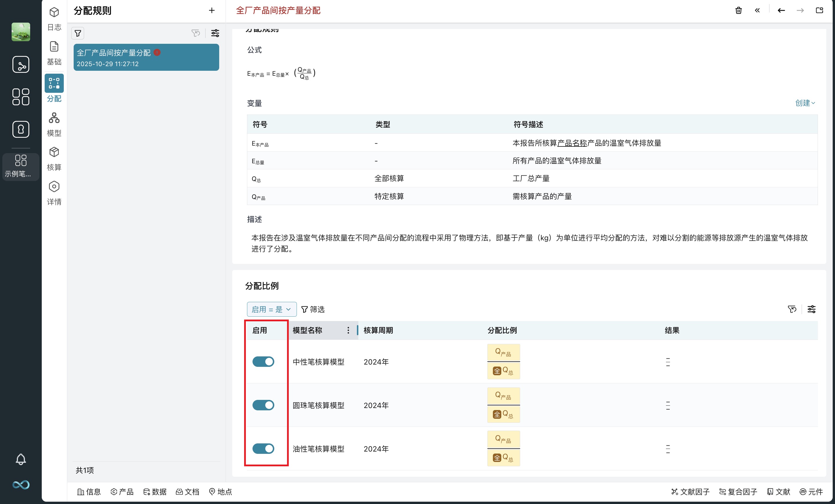Open column settings sliders icon above ratio table

pyautogui.click(x=811, y=309)
